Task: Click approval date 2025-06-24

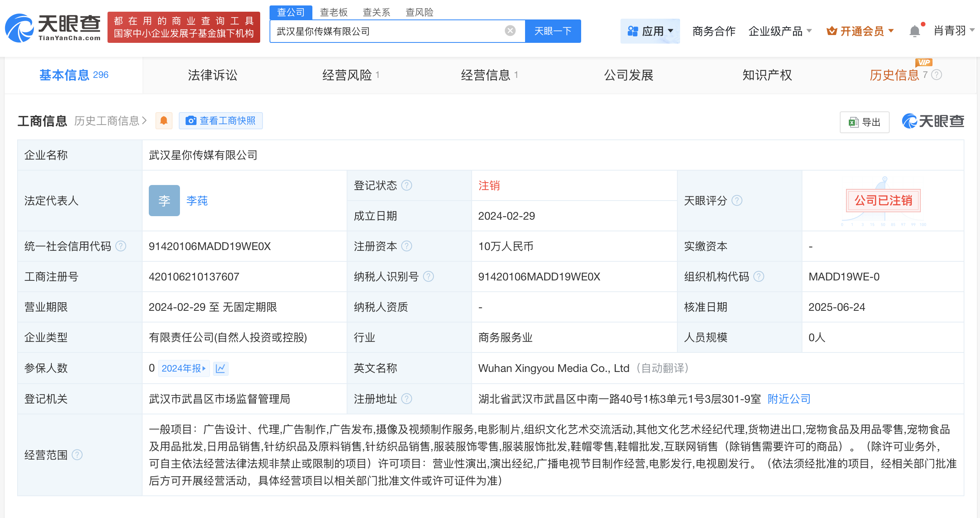Action: pyautogui.click(x=837, y=307)
